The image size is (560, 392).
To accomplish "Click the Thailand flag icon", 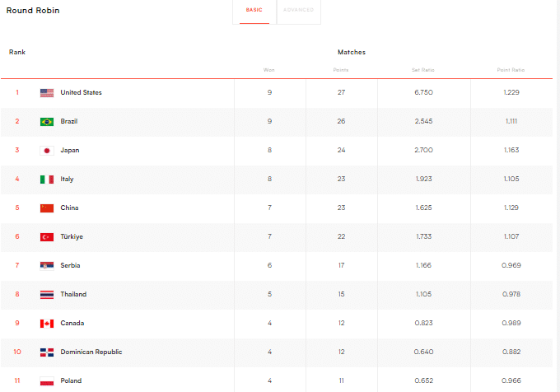I will [47, 295].
